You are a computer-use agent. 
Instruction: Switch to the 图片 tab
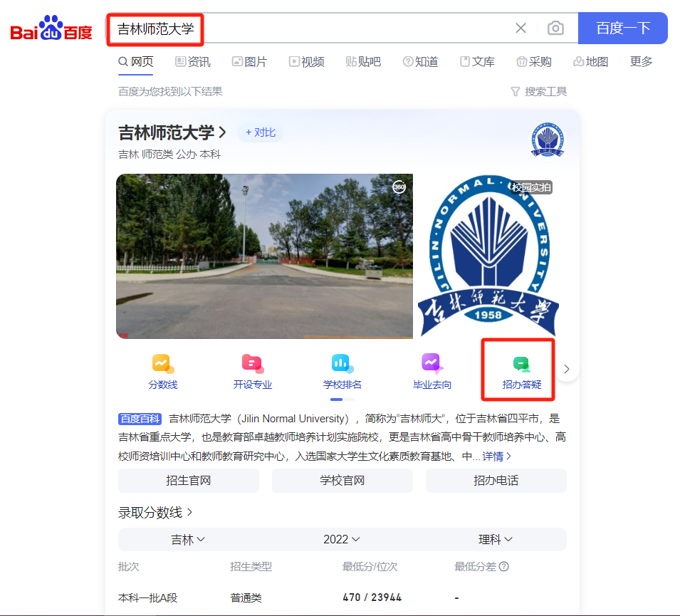point(249,61)
